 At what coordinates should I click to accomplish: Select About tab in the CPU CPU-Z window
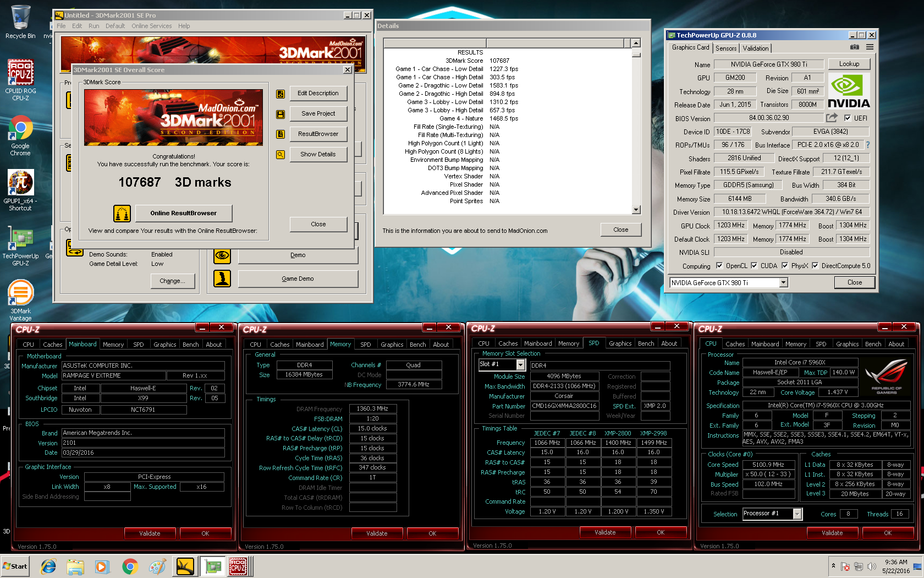click(897, 344)
